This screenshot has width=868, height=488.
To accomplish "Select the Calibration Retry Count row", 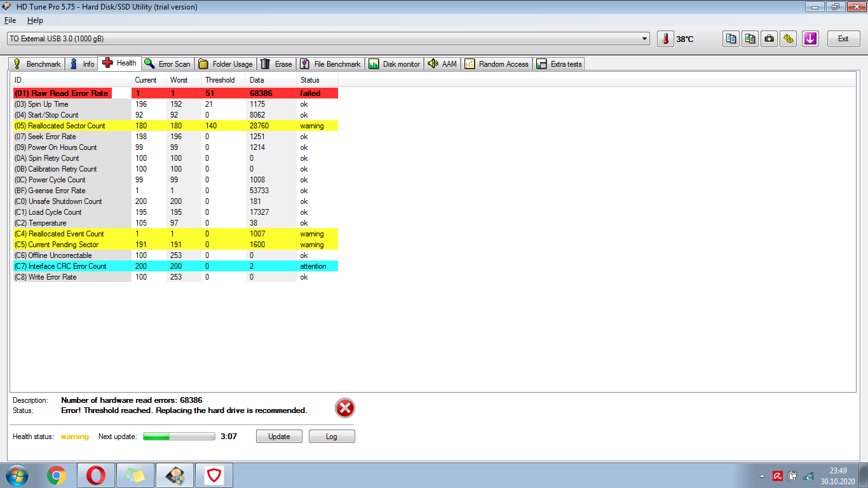I will click(x=175, y=169).
